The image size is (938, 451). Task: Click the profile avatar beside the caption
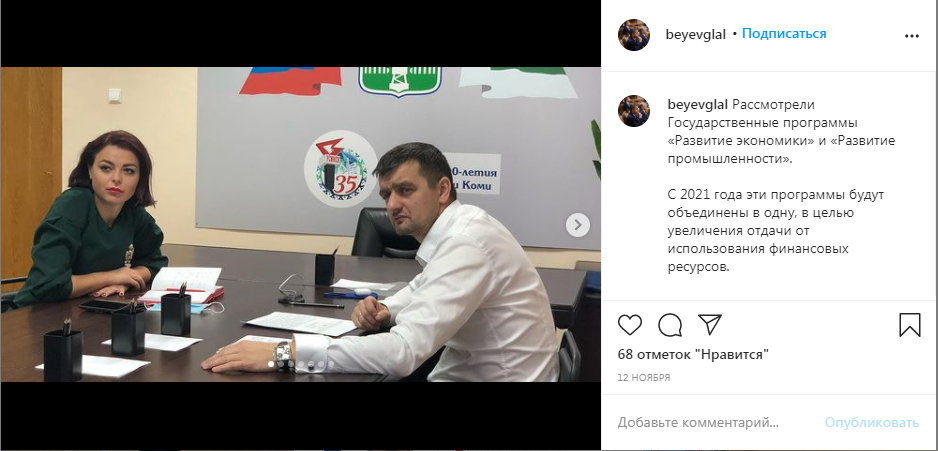click(x=634, y=111)
